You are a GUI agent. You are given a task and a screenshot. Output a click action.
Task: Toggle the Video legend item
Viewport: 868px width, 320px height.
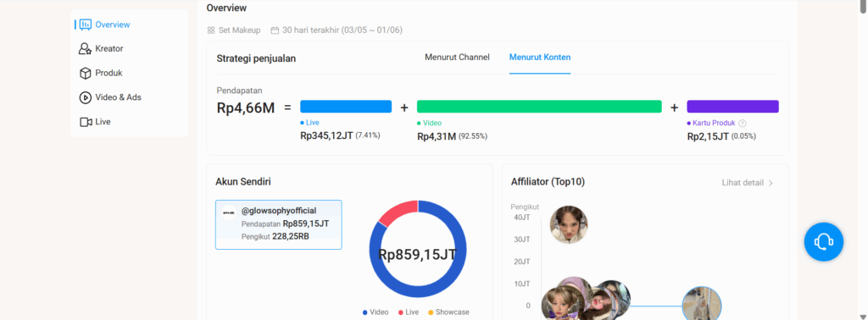coord(376,312)
